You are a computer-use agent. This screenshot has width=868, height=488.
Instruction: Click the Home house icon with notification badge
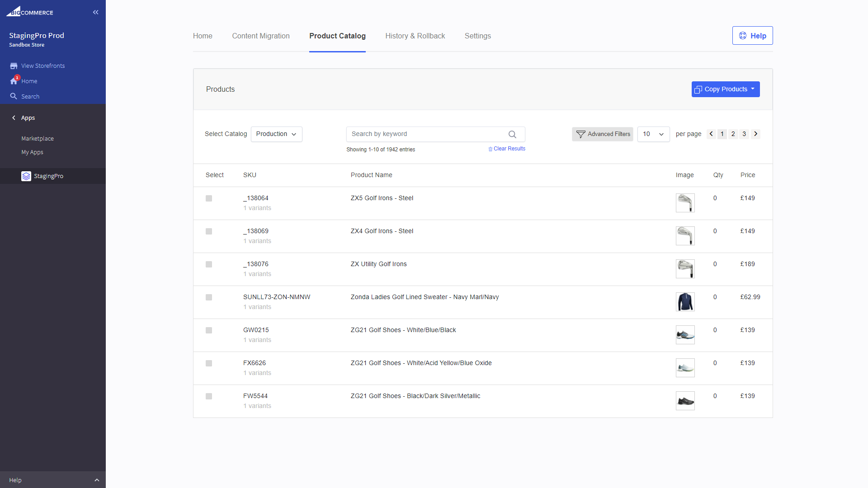(14, 81)
